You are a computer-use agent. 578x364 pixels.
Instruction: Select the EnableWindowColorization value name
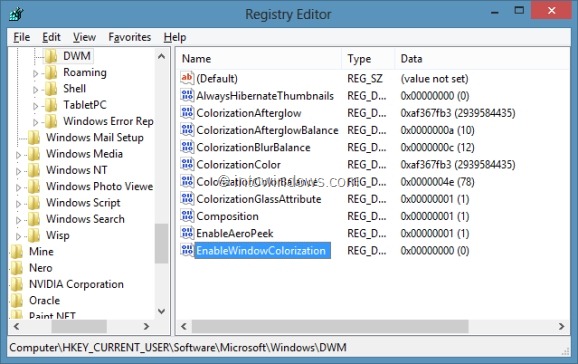coord(261,251)
